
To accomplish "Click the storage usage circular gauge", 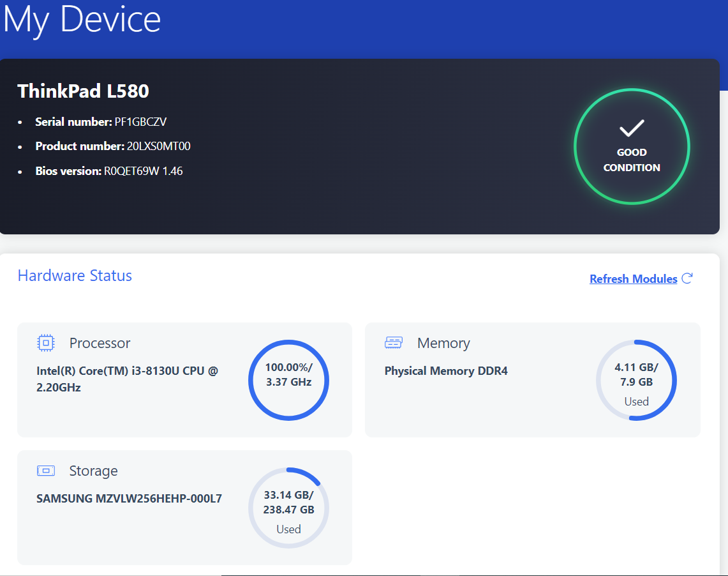I will [x=288, y=508].
